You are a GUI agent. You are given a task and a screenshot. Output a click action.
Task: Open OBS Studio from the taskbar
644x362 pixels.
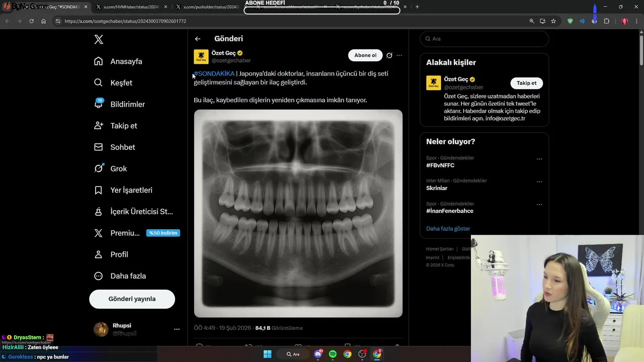[362, 354]
